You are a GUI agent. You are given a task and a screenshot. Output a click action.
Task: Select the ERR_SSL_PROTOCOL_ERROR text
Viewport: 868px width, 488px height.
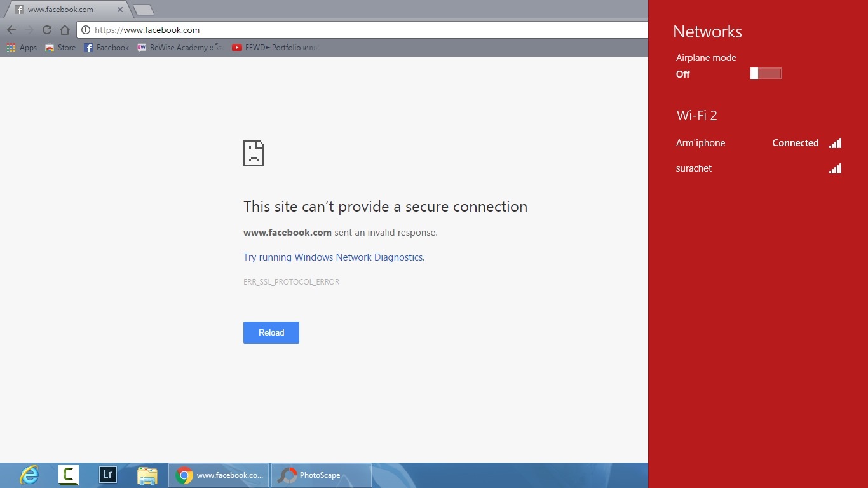pyautogui.click(x=291, y=282)
